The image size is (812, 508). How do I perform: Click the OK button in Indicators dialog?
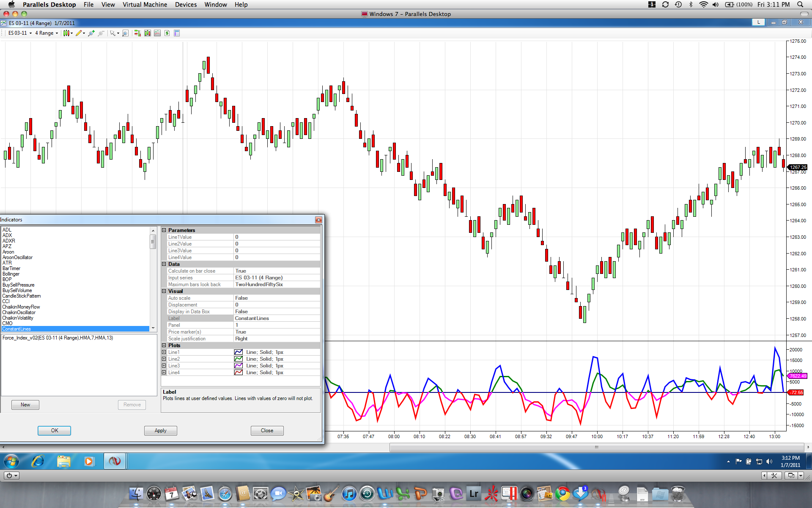[55, 431]
